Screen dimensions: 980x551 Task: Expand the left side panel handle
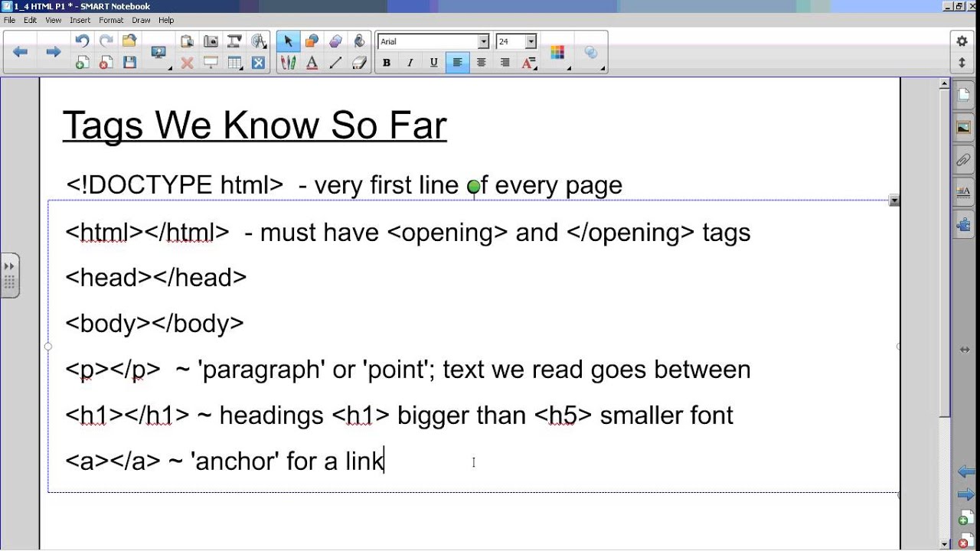[x=9, y=275]
